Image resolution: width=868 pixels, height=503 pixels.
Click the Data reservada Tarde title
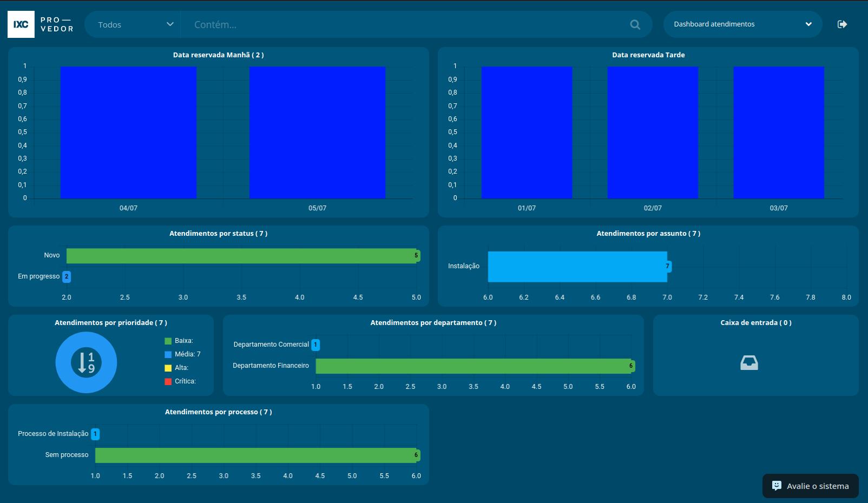pyautogui.click(x=648, y=55)
